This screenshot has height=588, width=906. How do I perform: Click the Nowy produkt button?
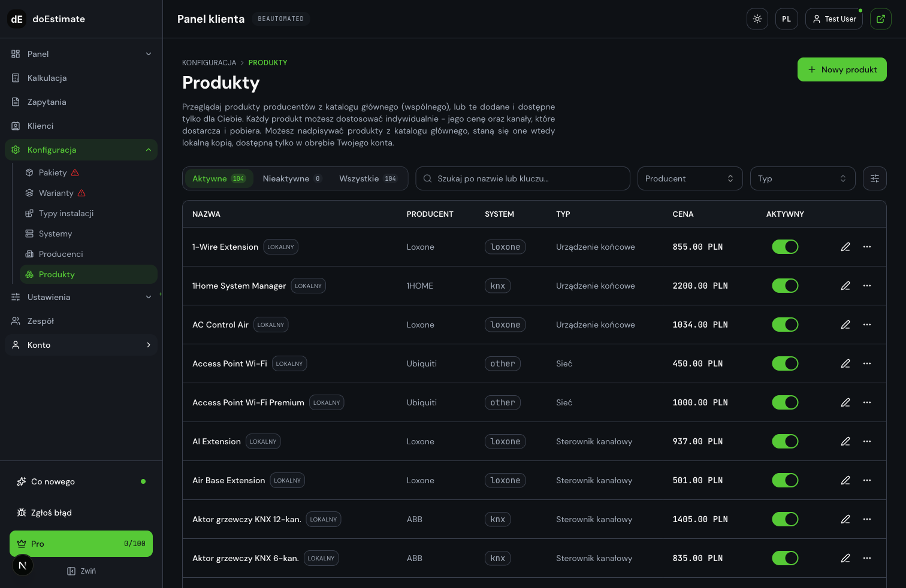tap(842, 69)
